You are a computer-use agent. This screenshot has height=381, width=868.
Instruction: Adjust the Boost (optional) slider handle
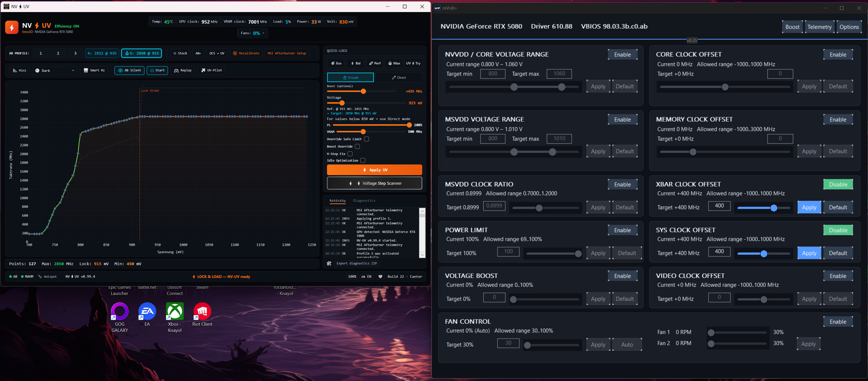(x=363, y=91)
